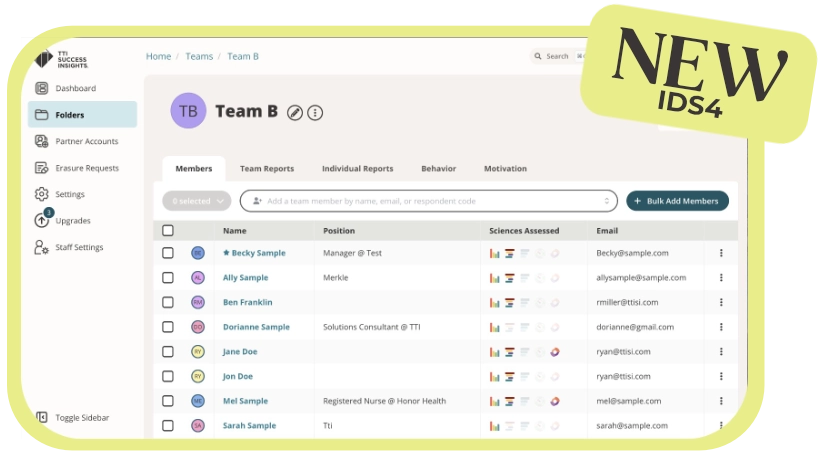Open Folders in the sidebar

click(82, 114)
